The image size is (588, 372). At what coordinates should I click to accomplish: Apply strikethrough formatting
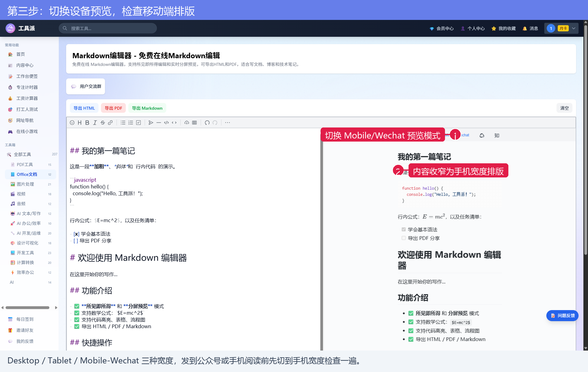103,123
